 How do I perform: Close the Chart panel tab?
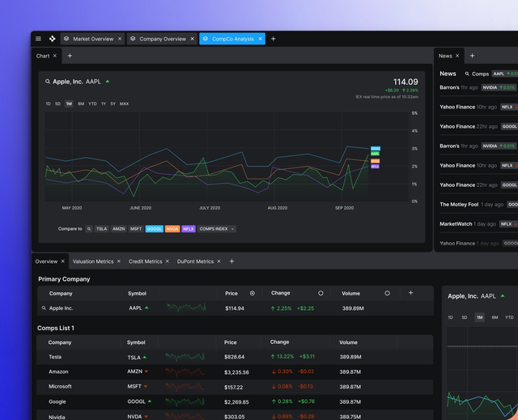pos(55,56)
